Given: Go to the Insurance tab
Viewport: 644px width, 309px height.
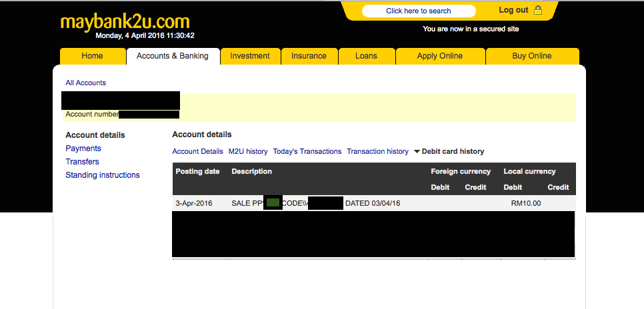Looking at the screenshot, I should coord(309,56).
